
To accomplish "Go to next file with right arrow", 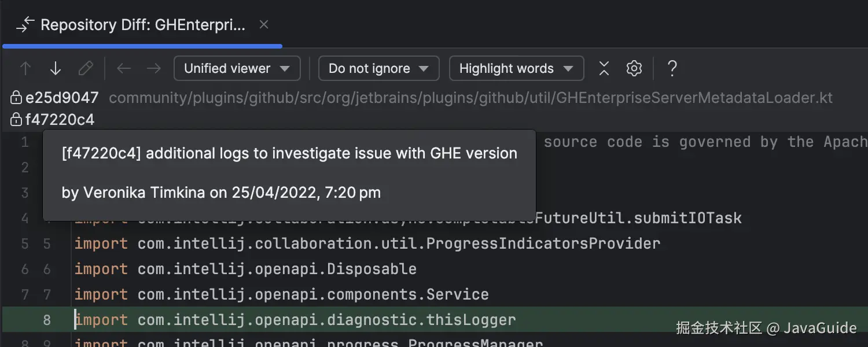I will point(154,69).
